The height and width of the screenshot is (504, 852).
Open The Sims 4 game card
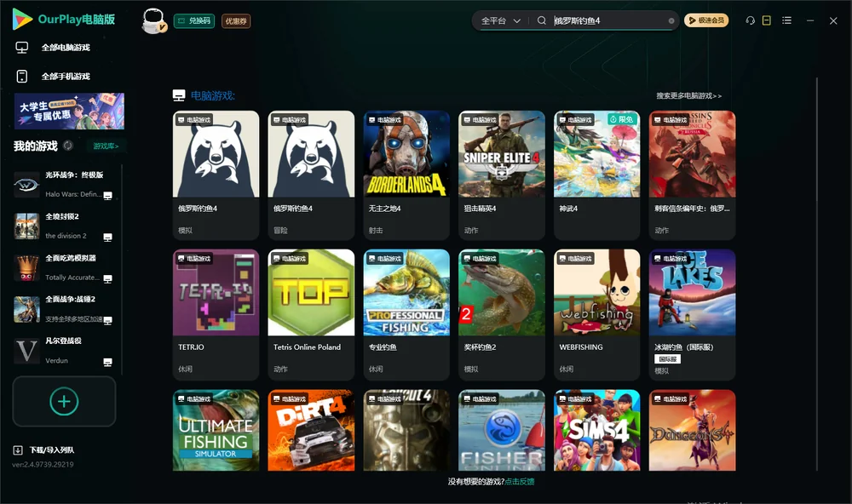tap(596, 430)
